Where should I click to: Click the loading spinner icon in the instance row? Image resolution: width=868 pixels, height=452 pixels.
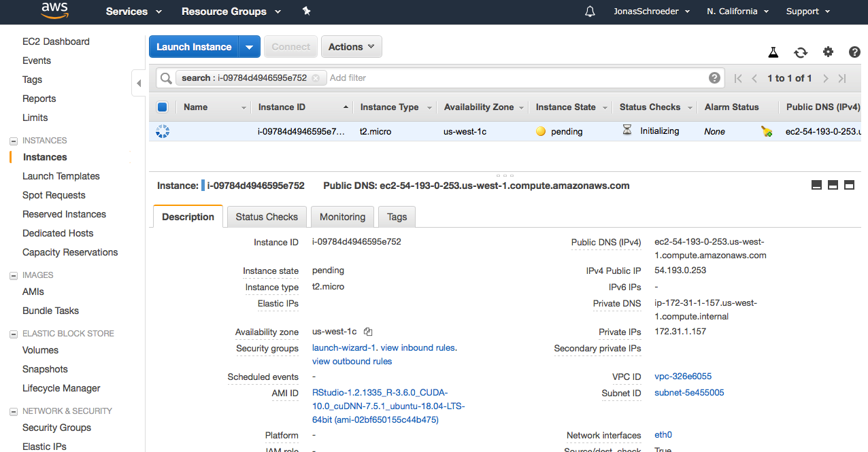[x=162, y=131]
